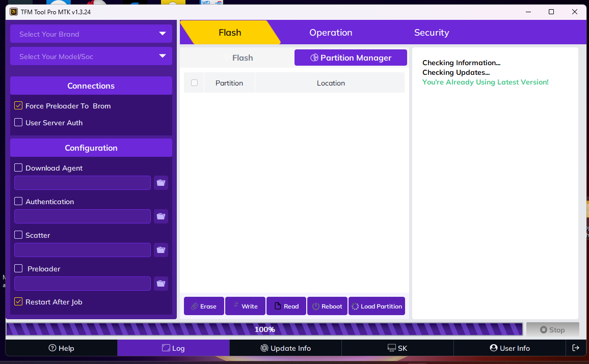Expand the Select Your Model/Soc dropdown
This screenshot has height=364, width=589.
pyautogui.click(x=91, y=57)
